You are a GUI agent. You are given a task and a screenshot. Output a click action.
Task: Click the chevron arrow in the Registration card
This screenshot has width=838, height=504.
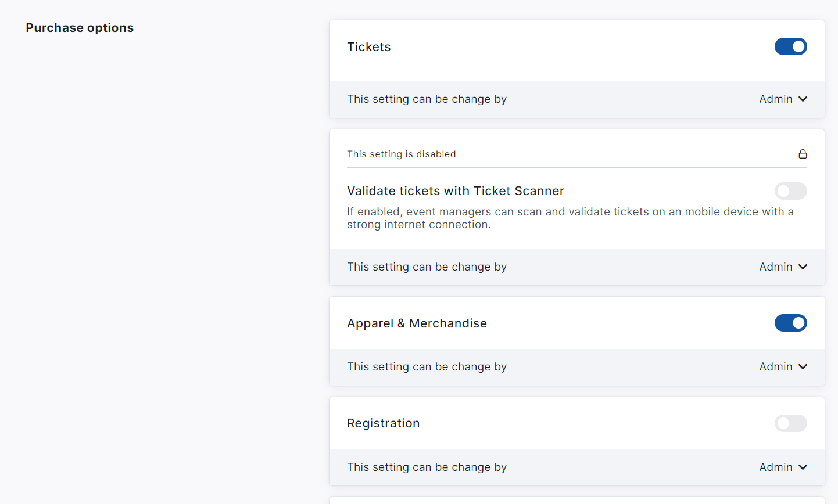tap(803, 467)
